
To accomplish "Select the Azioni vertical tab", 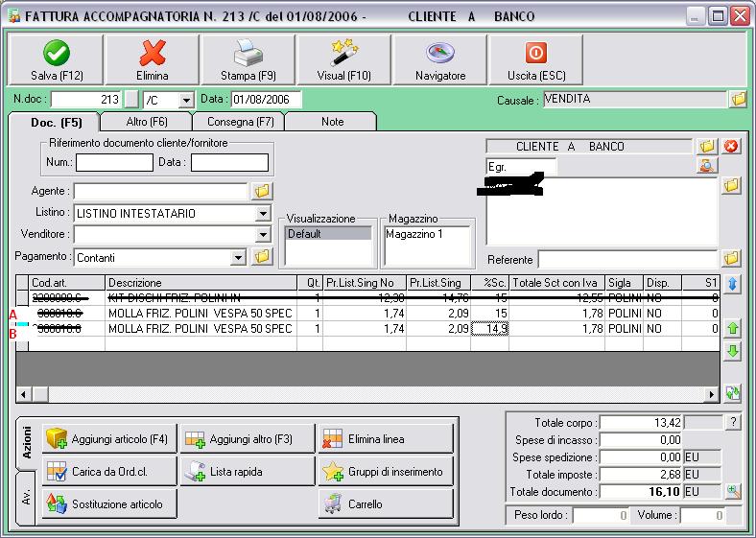I will [x=27, y=442].
